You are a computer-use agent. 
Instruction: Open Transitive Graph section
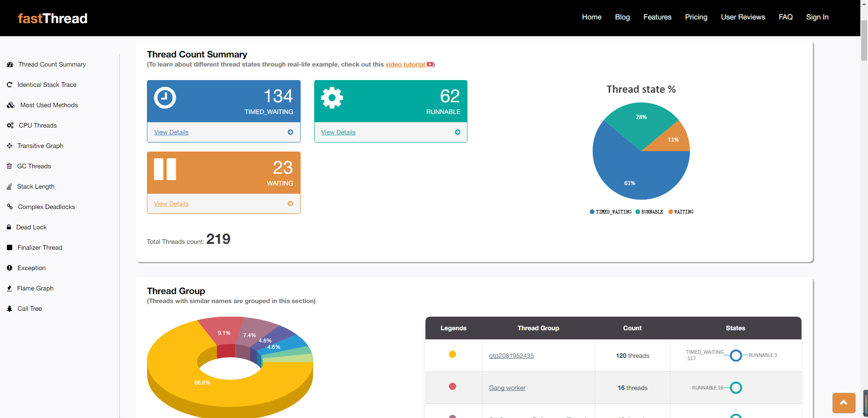[40, 146]
